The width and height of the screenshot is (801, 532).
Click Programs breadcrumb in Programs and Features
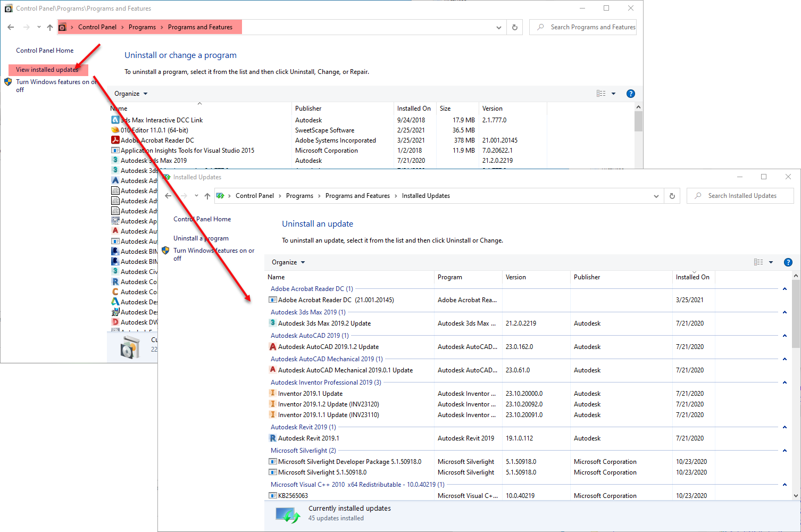pyautogui.click(x=142, y=27)
